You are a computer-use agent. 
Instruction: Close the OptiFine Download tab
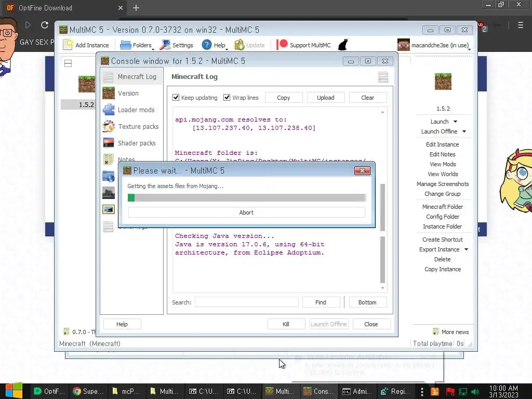[121, 8]
